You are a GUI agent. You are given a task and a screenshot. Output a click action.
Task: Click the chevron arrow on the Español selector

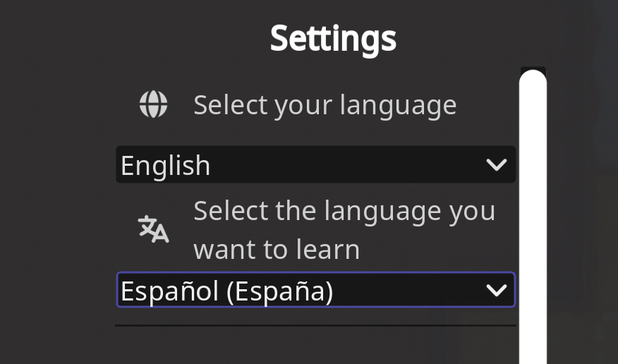point(497,290)
